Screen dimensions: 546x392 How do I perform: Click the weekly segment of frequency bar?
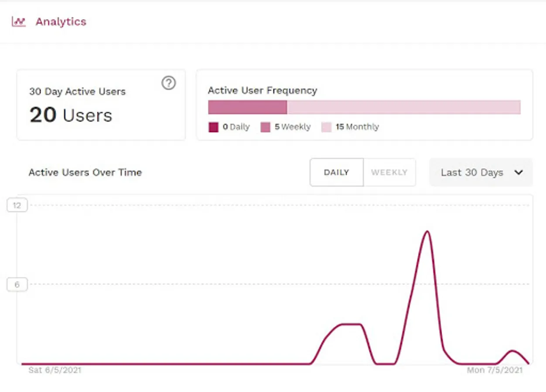pos(247,107)
